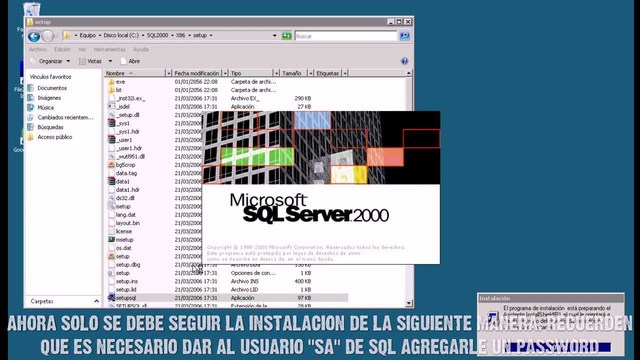
Task: Select the os.dat file
Action: (124, 248)
